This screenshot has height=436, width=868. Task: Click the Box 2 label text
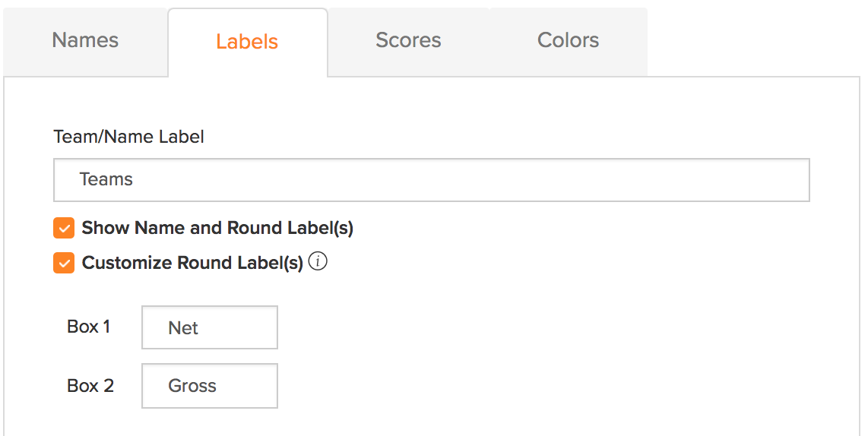(x=90, y=385)
